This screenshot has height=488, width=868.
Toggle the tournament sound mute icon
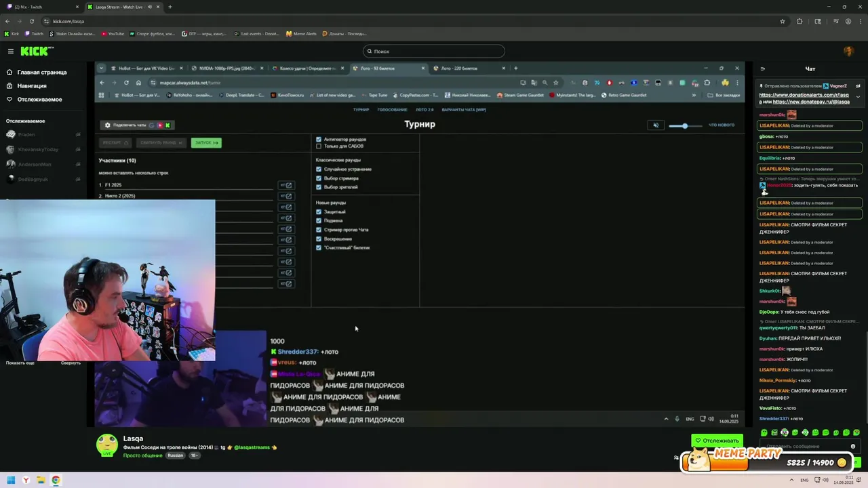tap(655, 125)
